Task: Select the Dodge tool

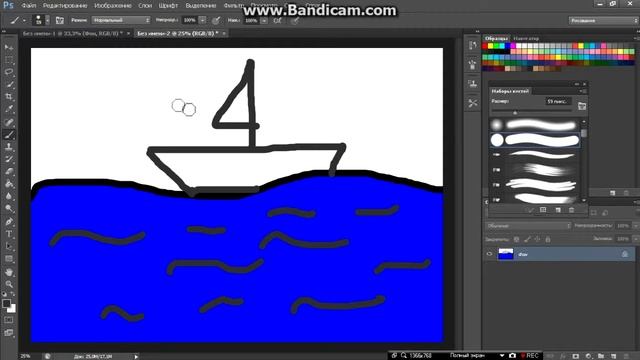Action: (x=9, y=209)
